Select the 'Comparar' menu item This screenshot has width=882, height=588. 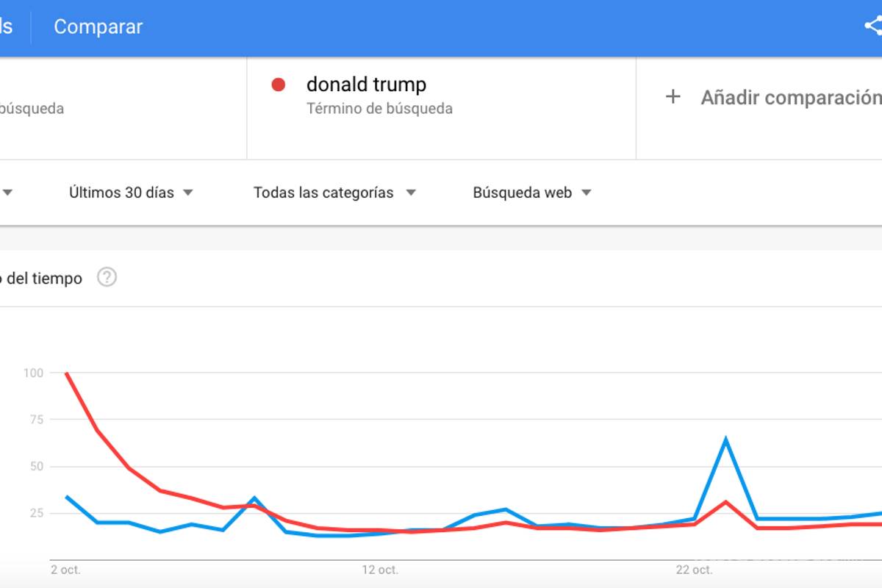[98, 26]
